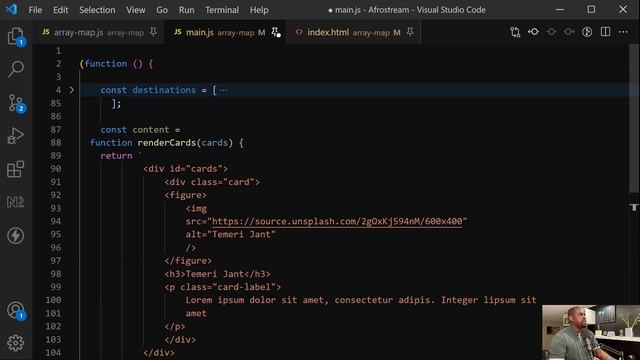Click the vertical scrollbar in the editor
This screenshot has width=640, height=360.
(x=634, y=118)
